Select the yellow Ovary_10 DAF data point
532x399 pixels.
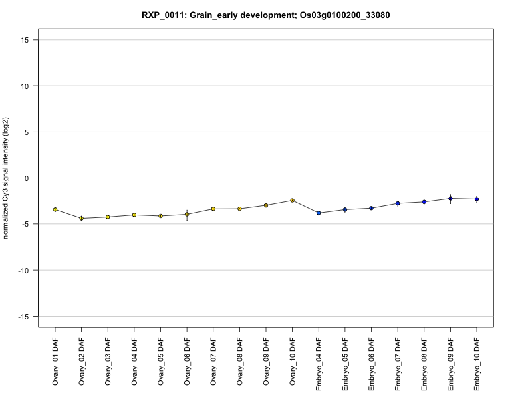(x=292, y=201)
